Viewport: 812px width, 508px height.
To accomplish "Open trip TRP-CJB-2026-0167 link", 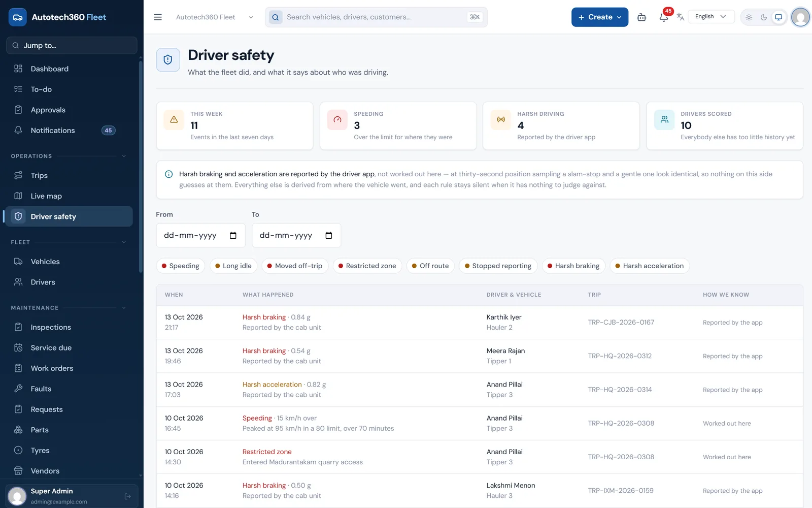I will coord(621,323).
